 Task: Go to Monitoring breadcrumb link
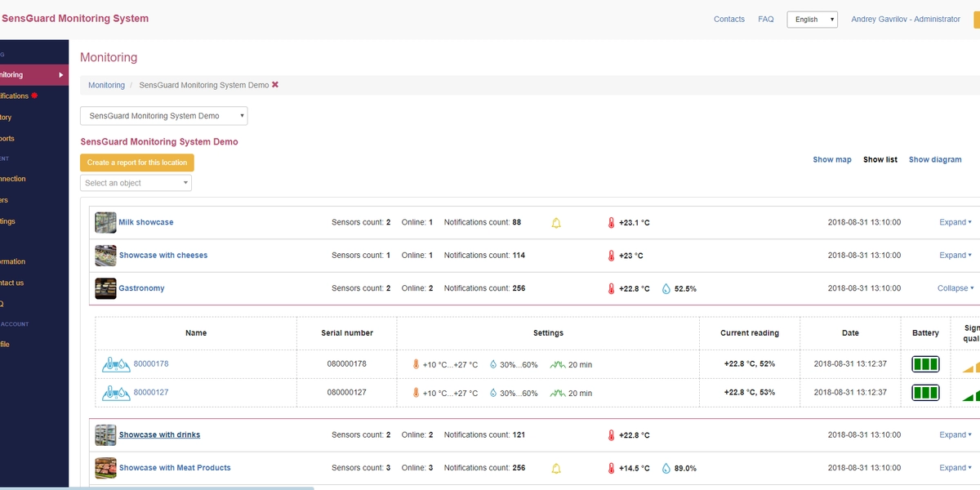[106, 85]
